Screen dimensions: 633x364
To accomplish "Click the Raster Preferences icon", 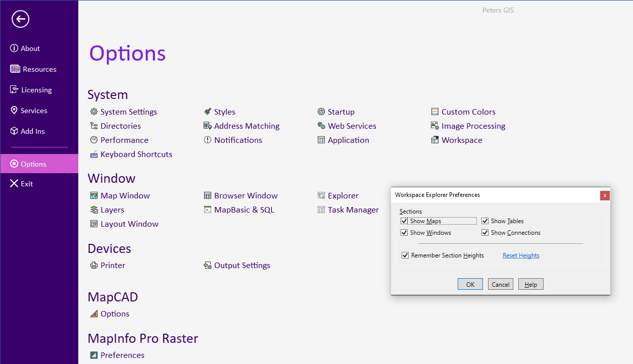I will coord(94,355).
